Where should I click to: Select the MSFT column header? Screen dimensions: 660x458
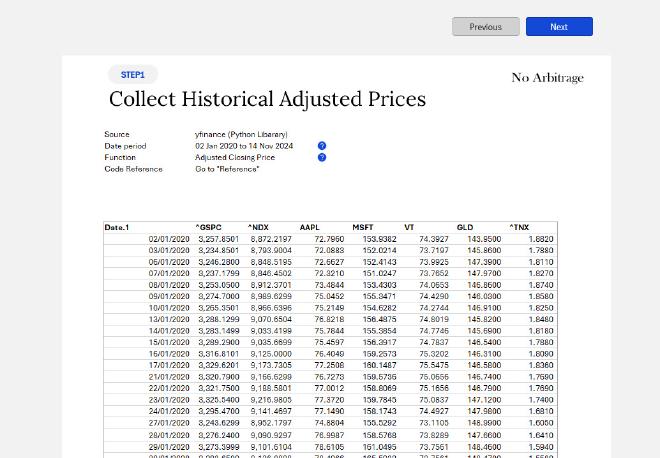pyautogui.click(x=363, y=228)
